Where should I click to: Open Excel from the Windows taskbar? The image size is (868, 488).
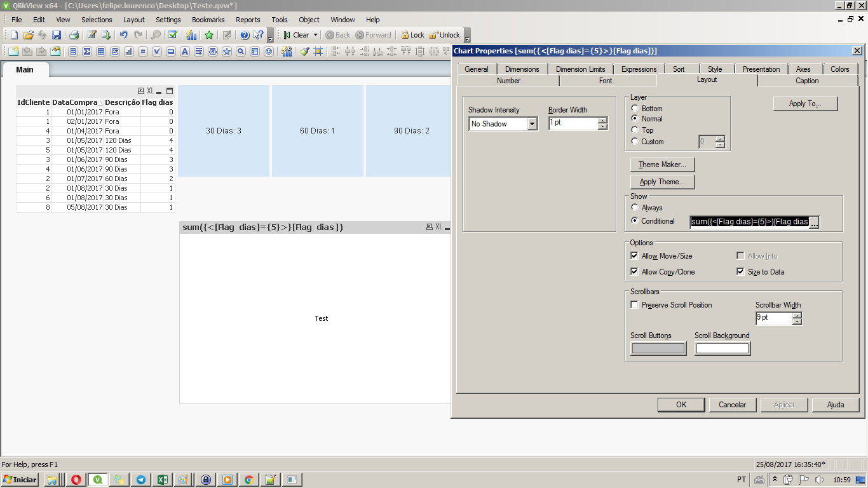tap(162, 480)
